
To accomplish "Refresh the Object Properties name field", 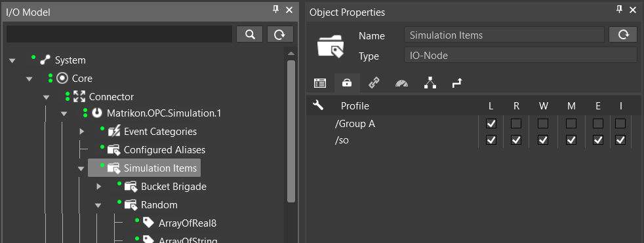I will pyautogui.click(x=623, y=35).
